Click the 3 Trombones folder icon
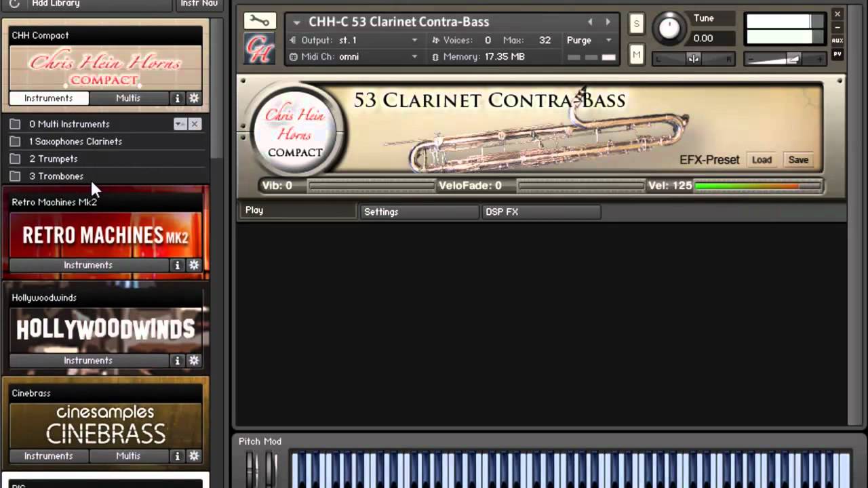Image resolution: width=868 pixels, height=488 pixels. (15, 176)
